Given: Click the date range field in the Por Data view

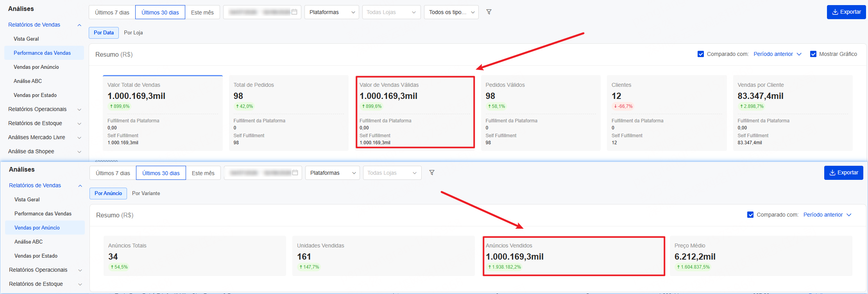Looking at the screenshot, I should coord(262,12).
